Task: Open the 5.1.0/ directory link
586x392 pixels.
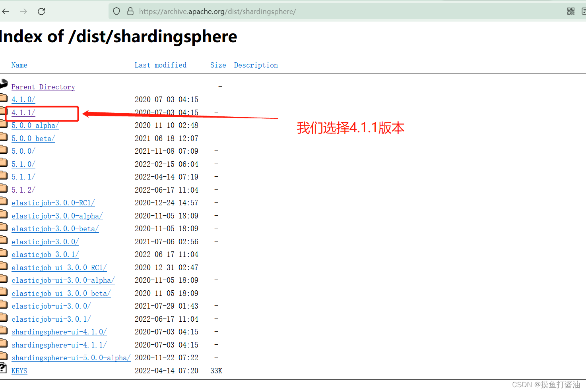Action: [x=23, y=164]
